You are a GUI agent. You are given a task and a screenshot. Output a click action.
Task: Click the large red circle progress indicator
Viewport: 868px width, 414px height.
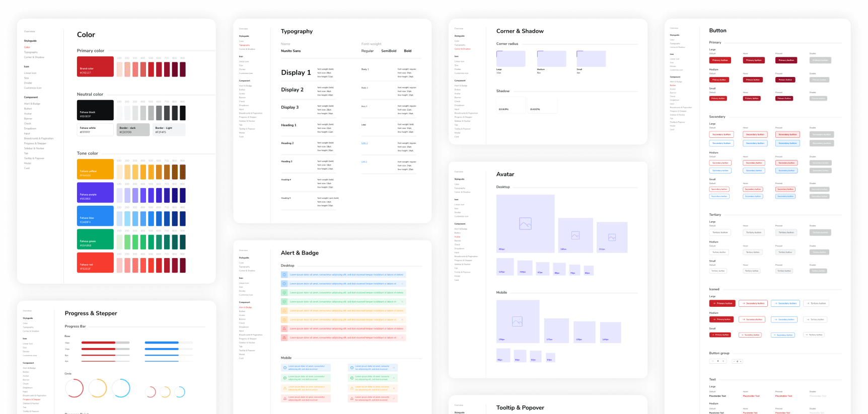74,388
